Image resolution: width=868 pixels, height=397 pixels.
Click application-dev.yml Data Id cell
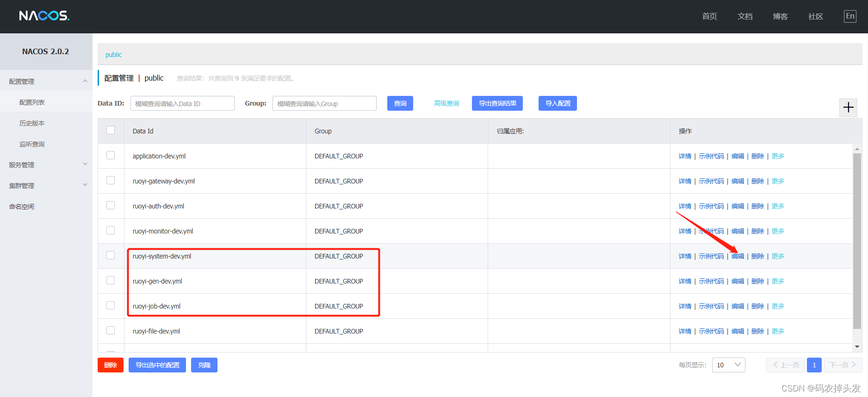pyautogui.click(x=215, y=156)
